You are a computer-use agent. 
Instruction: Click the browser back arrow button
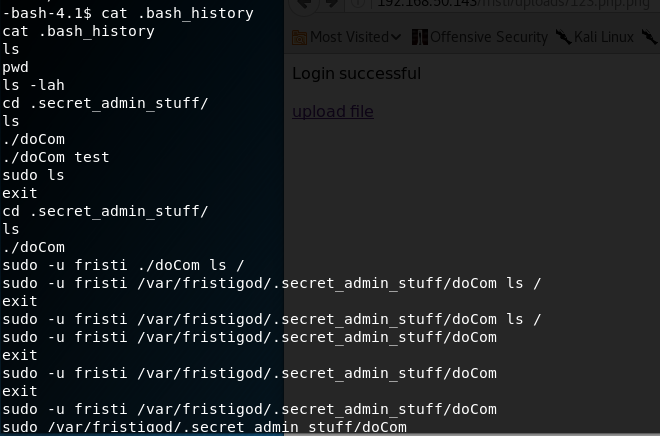(x=303, y=4)
